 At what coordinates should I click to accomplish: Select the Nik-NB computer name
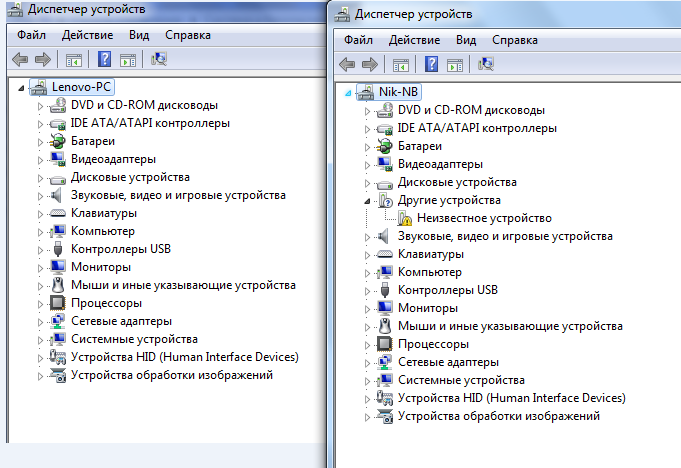coord(398,92)
